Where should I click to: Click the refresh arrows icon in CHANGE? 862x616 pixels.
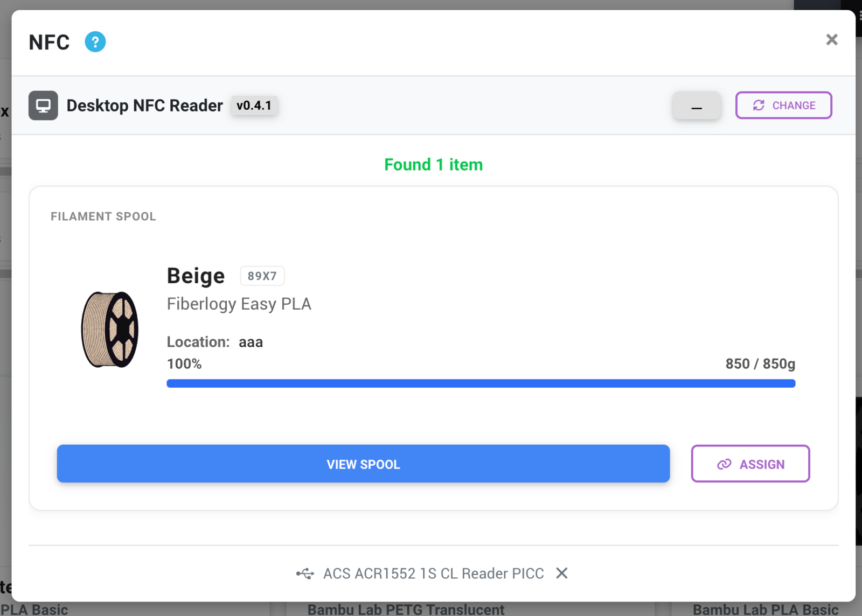click(759, 106)
